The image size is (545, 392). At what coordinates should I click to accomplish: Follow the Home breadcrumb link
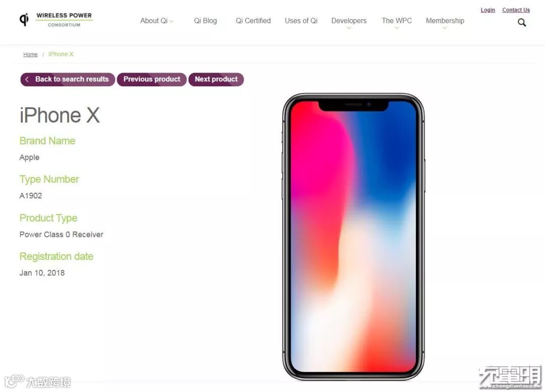click(30, 54)
